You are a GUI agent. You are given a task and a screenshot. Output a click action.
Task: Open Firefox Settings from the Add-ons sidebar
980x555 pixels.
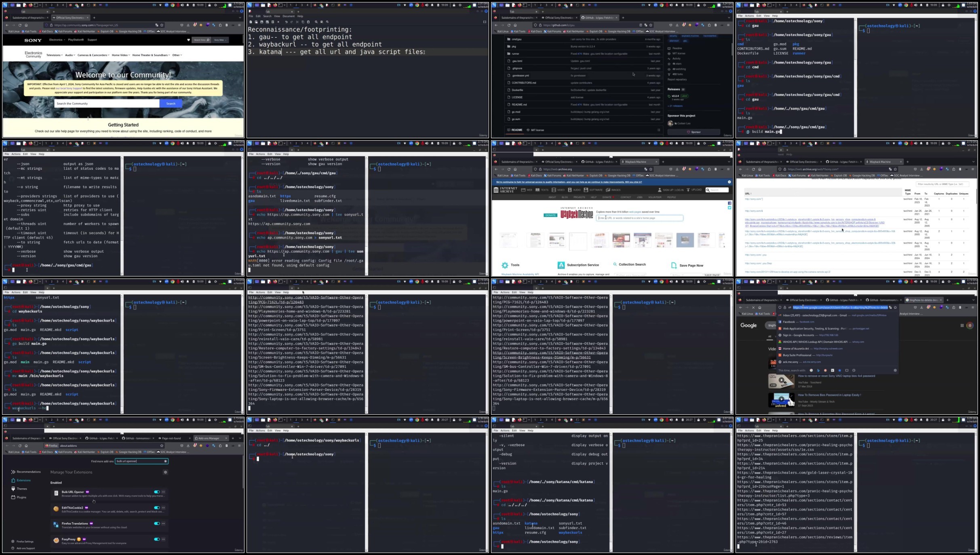pyautogui.click(x=23, y=542)
